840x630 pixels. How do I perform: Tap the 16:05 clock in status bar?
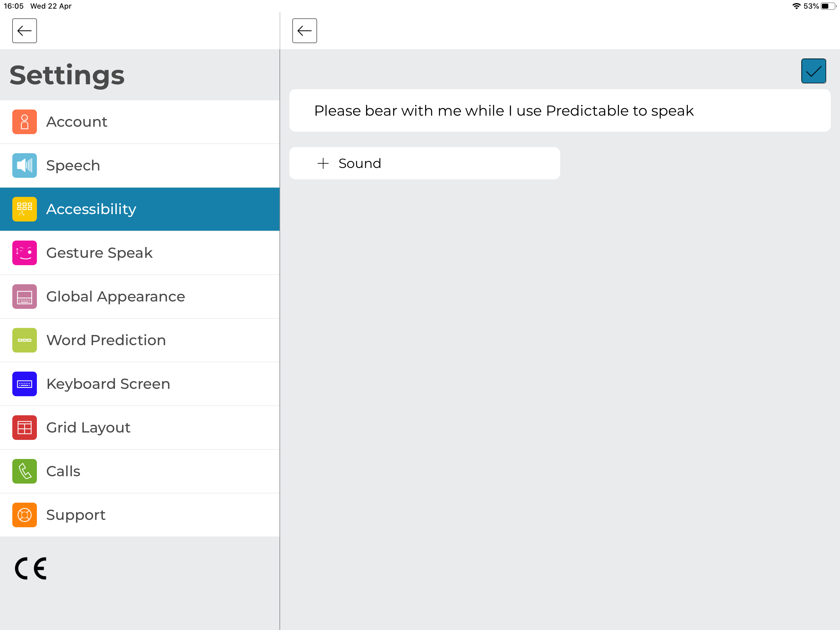pos(14,6)
